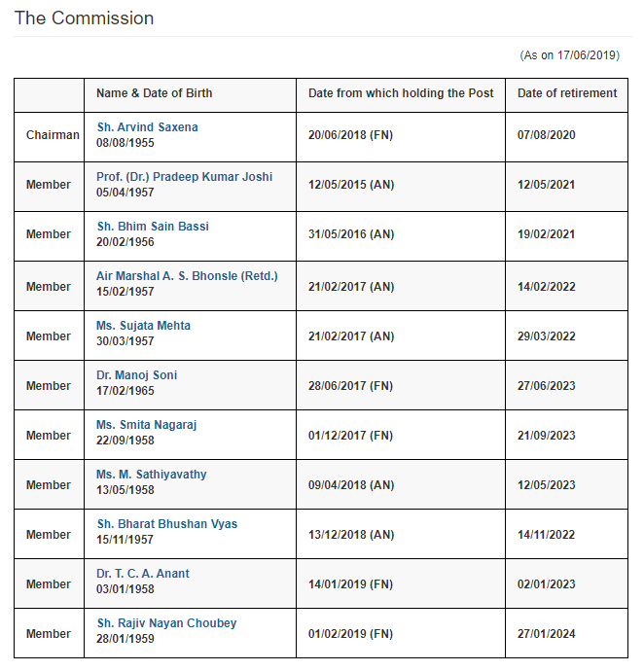Click the 20/06/2018 (FN) posting date cell
This screenshot has height=671, width=644.
pos(401,137)
